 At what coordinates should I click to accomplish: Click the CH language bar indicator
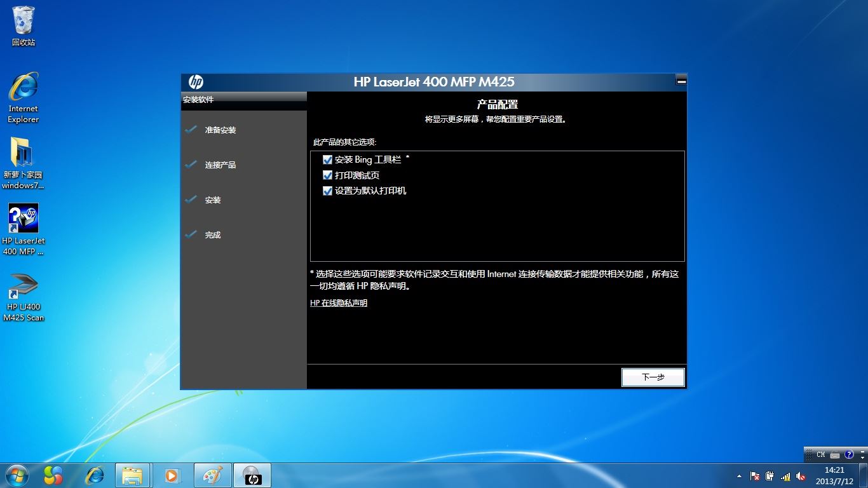821,454
